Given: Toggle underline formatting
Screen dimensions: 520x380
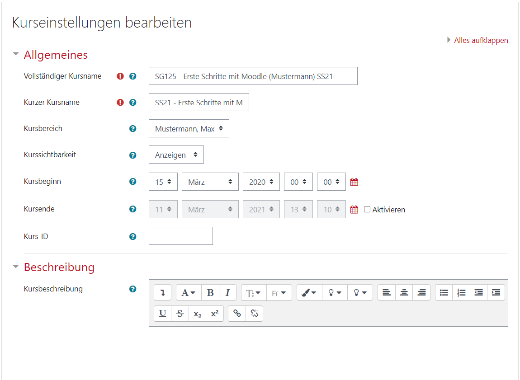Looking at the screenshot, I should (x=163, y=314).
